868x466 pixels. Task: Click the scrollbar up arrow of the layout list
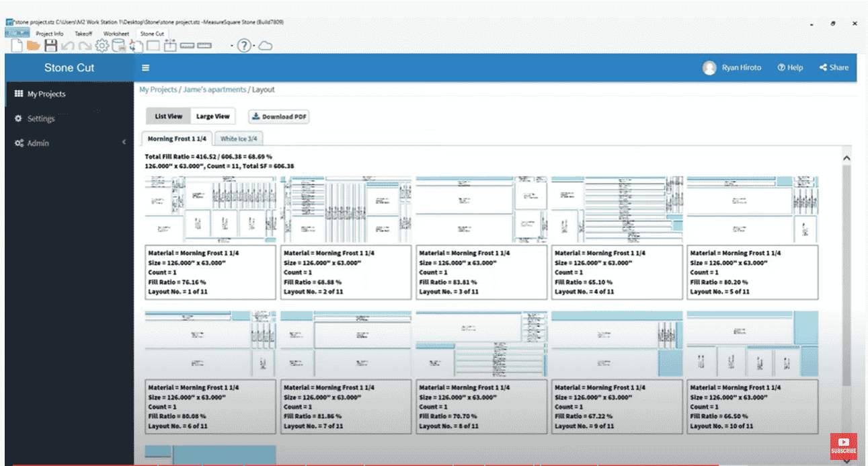(x=846, y=157)
